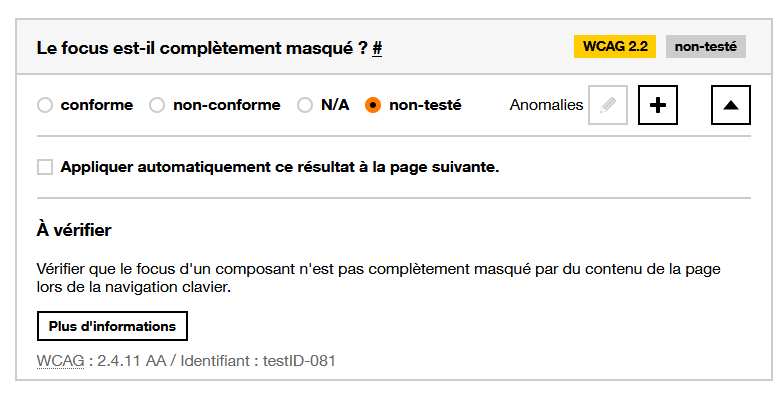The width and height of the screenshot is (783, 405).
Task: Mark the test as non-conforme
Action: [x=157, y=105]
